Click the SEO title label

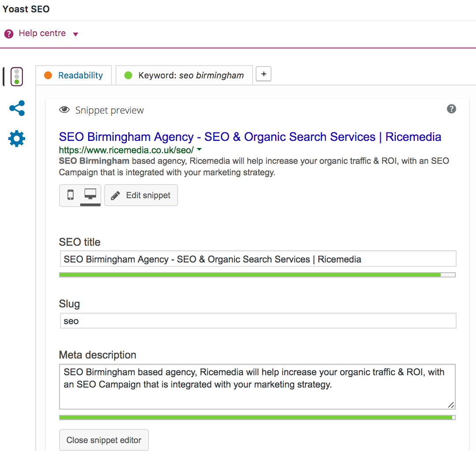79,242
